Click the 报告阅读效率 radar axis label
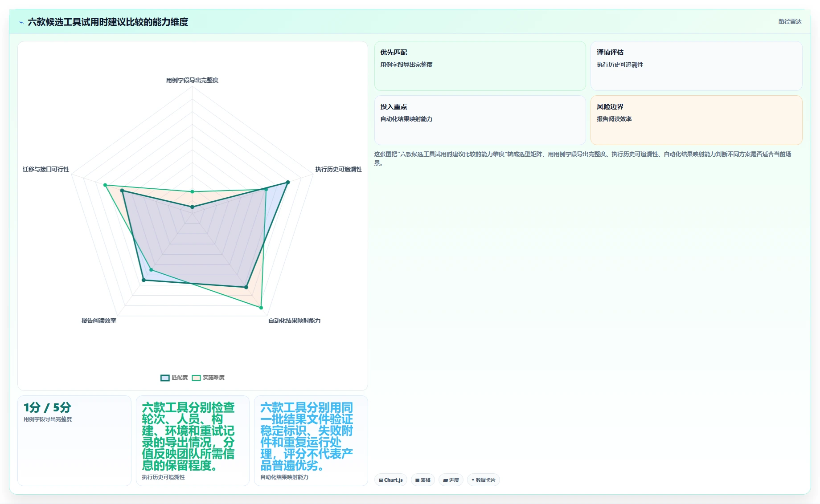 98,321
